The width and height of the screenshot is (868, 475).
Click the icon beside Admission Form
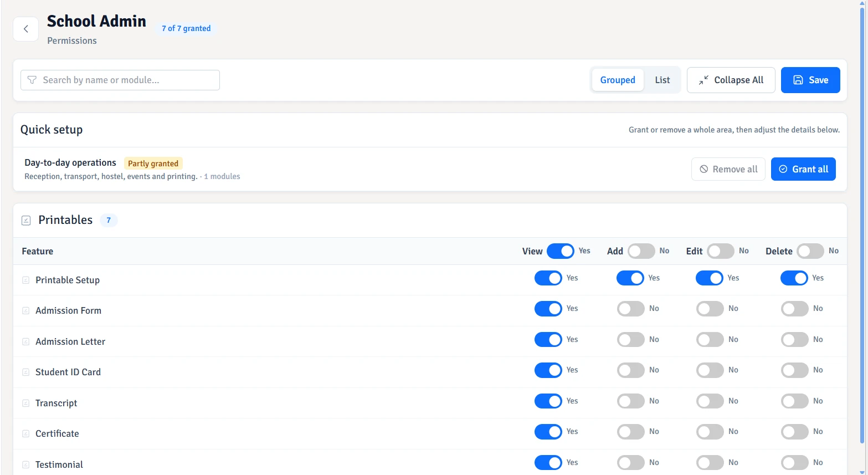[26, 311]
